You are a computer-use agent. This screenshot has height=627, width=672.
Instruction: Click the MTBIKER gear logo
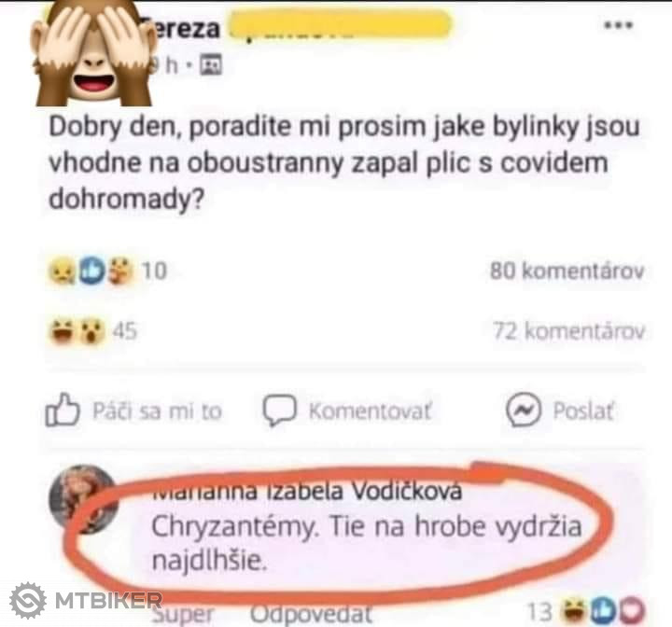tap(28, 600)
